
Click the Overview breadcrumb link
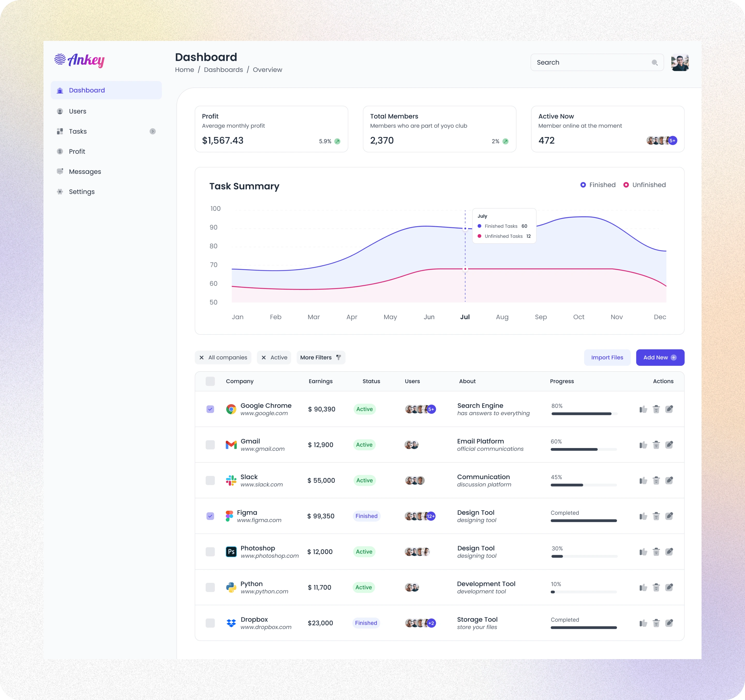coord(268,69)
